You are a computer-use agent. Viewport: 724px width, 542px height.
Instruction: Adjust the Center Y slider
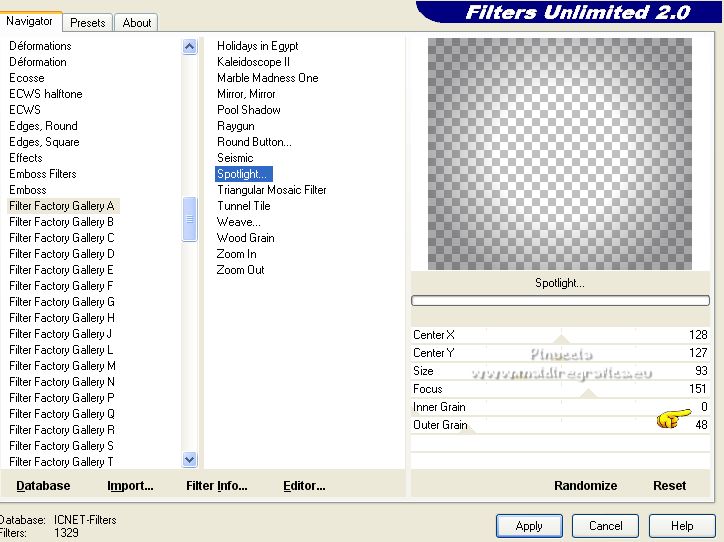click(x=560, y=353)
